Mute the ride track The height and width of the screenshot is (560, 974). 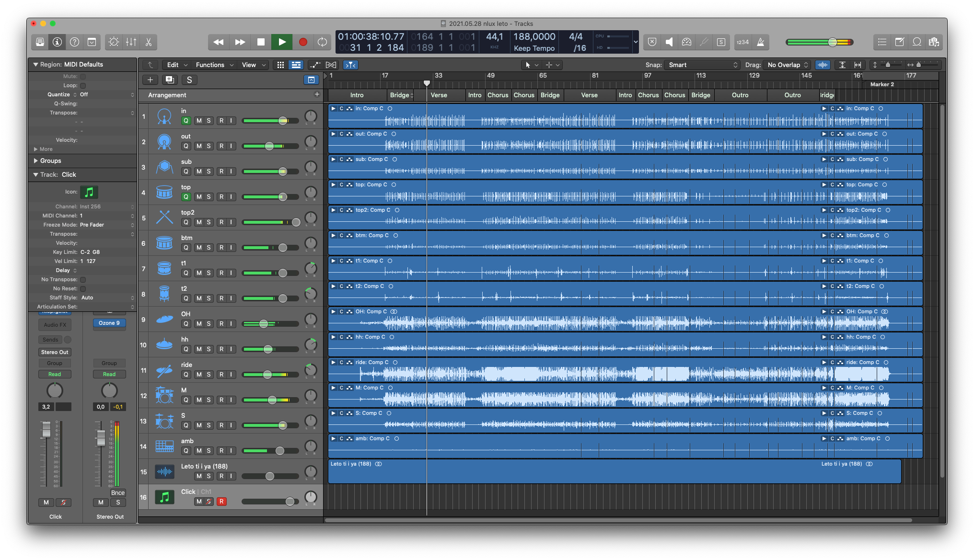199,375
